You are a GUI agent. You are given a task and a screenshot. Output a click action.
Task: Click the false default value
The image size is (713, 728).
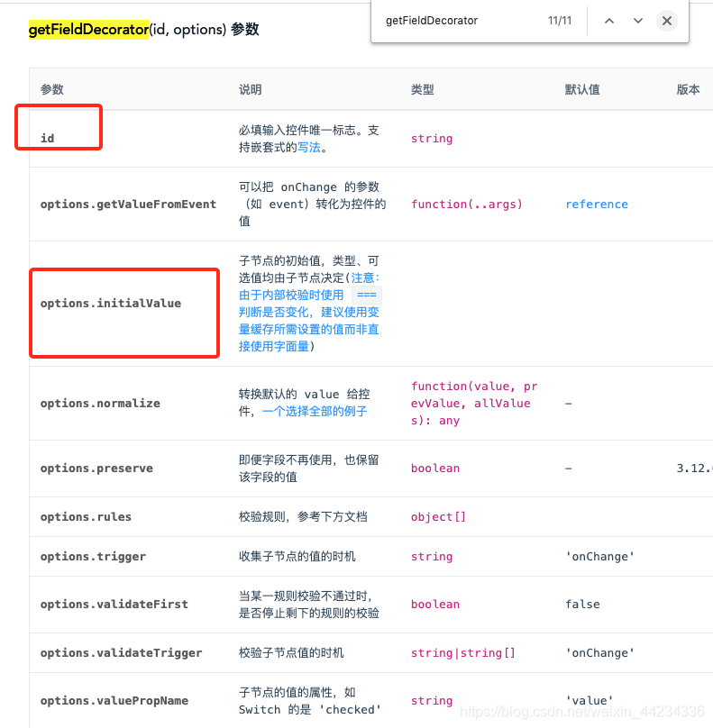582,604
